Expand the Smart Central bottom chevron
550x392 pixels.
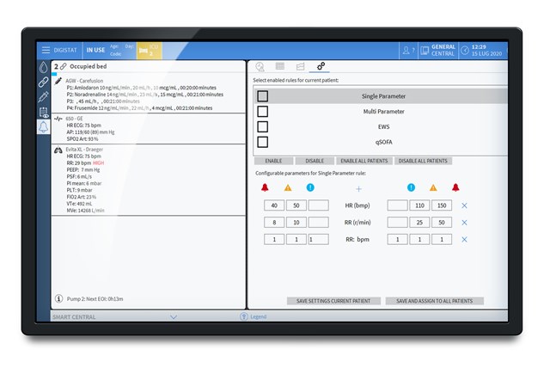[174, 317]
